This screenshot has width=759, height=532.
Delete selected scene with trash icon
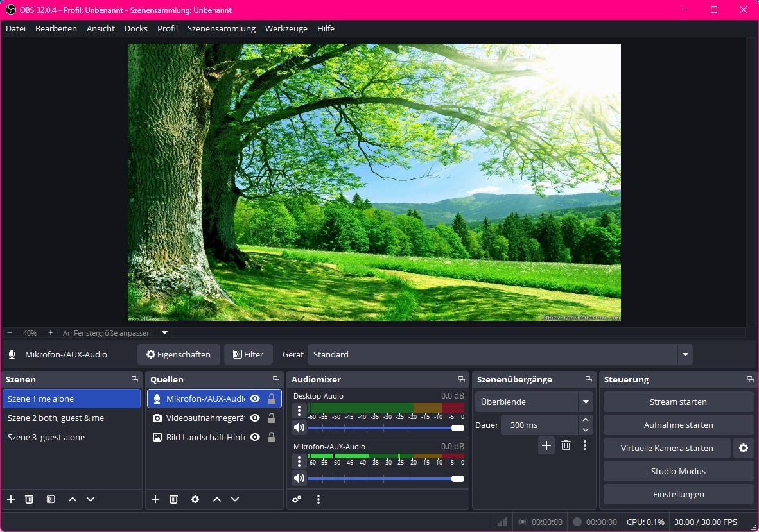pyautogui.click(x=29, y=499)
